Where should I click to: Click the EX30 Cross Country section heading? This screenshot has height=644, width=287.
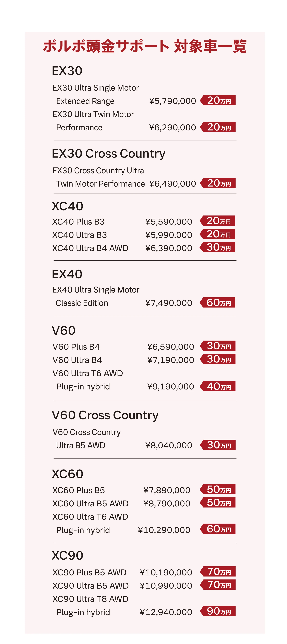point(108,154)
